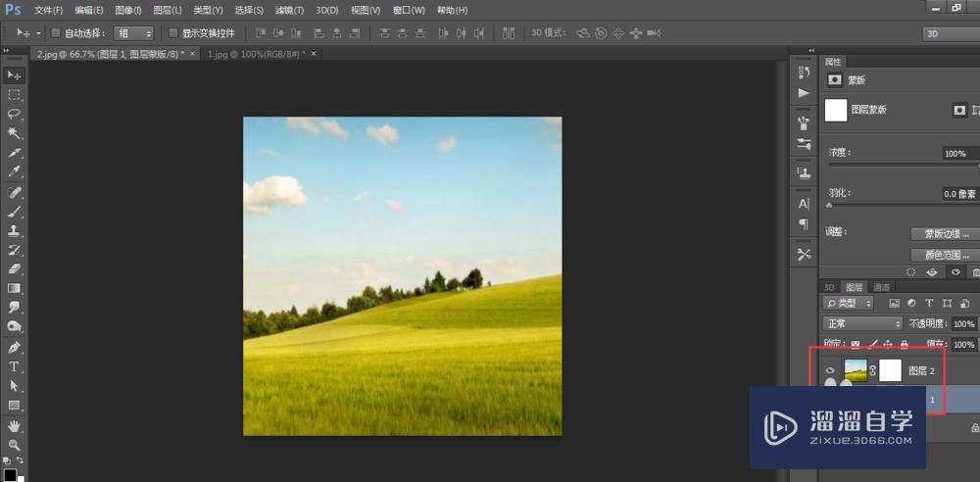Viewport: 980px width, 482px height.
Task: Open the 文件(F) menu
Action: 48,11
